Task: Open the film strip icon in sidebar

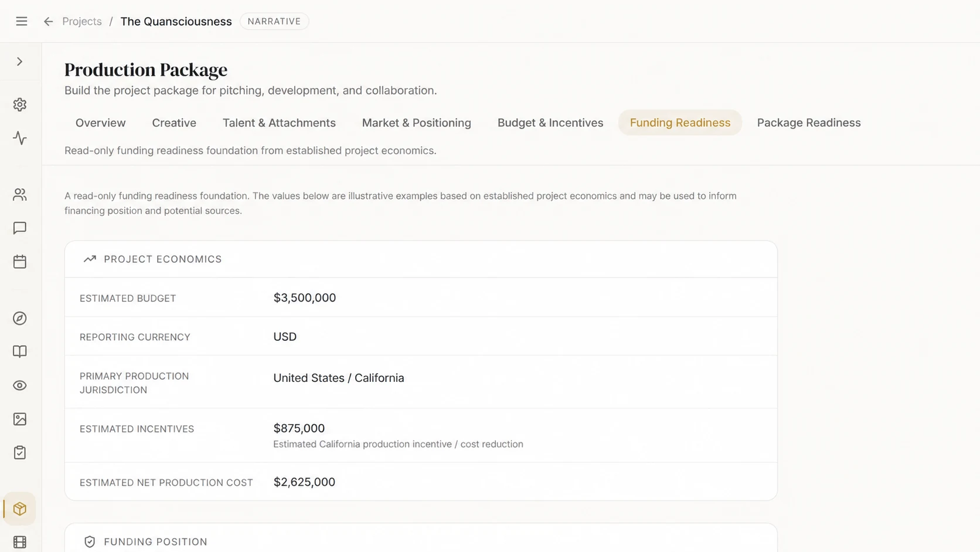Action: 20,542
